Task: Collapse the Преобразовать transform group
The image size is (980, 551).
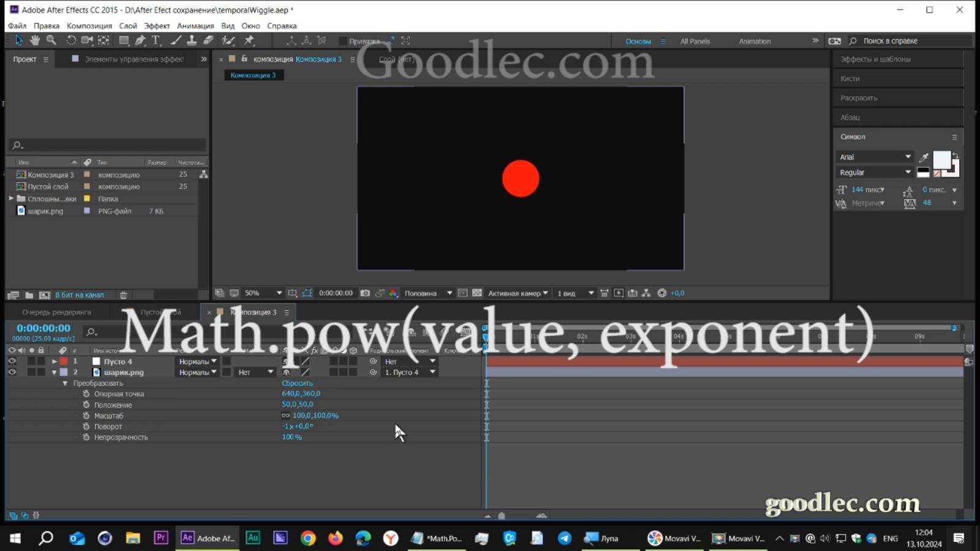Action: click(x=65, y=383)
